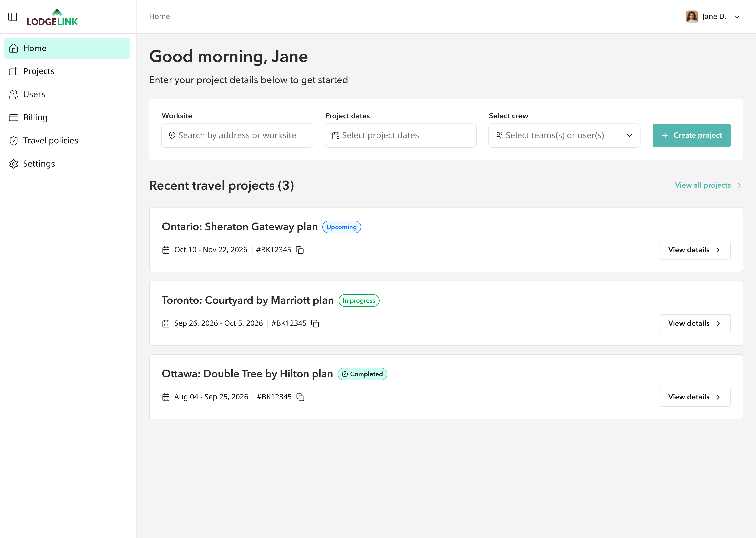Click the Home house icon
Image resolution: width=756 pixels, height=538 pixels.
[14, 48]
